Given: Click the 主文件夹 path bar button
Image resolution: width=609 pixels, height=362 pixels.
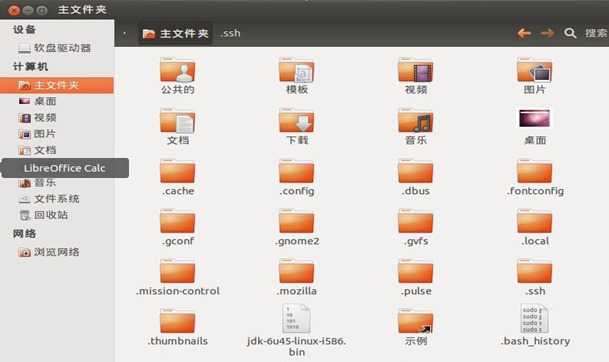Looking at the screenshot, I should coord(175,34).
